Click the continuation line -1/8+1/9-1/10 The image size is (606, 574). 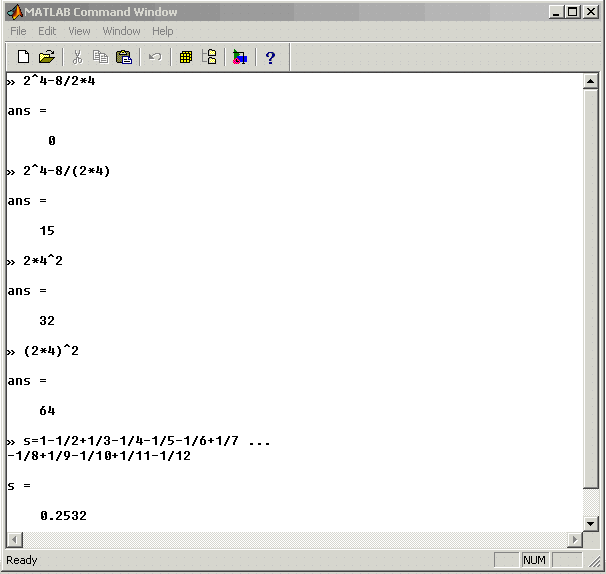(99, 456)
